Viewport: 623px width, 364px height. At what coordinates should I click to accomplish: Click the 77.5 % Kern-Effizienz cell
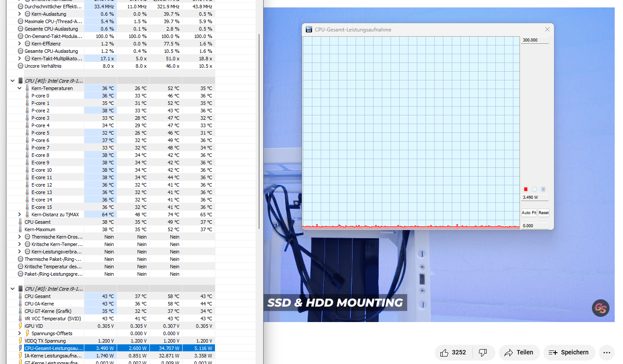click(166, 44)
